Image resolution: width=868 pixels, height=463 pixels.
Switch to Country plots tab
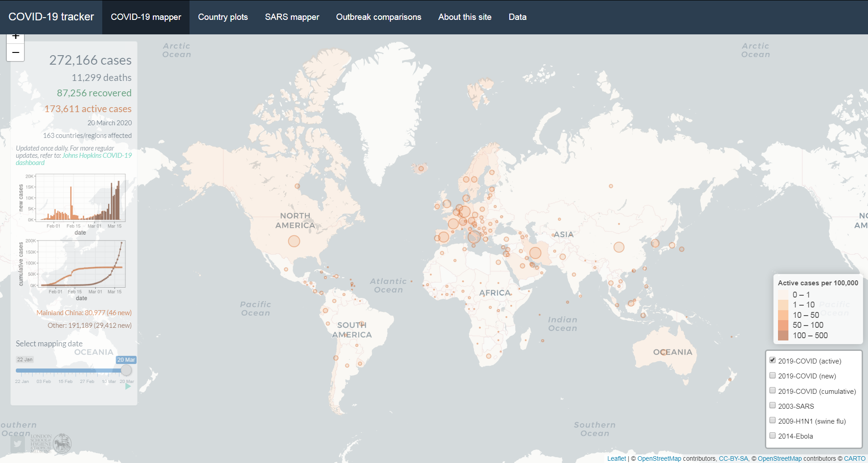(223, 17)
